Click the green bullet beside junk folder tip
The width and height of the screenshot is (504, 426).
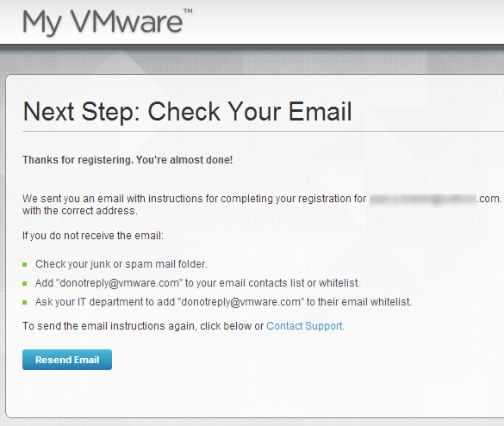tap(25, 265)
